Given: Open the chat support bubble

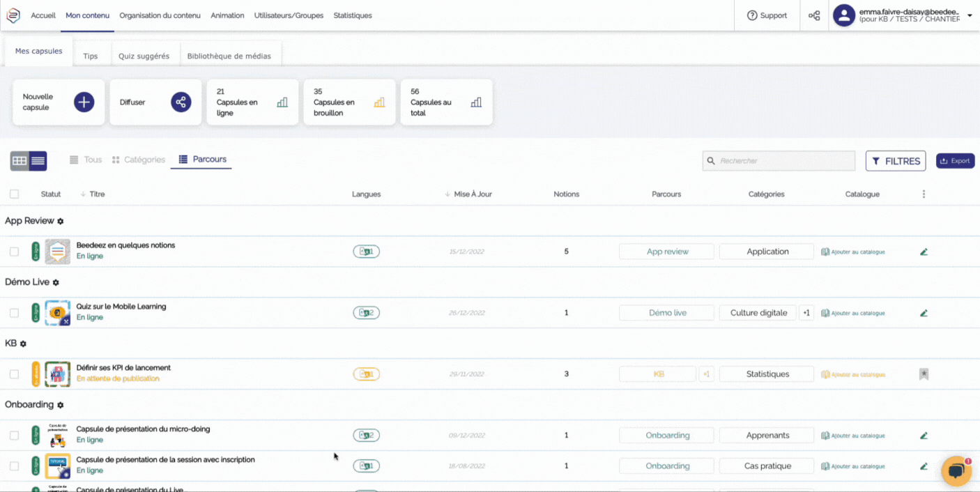Looking at the screenshot, I should coord(956,472).
